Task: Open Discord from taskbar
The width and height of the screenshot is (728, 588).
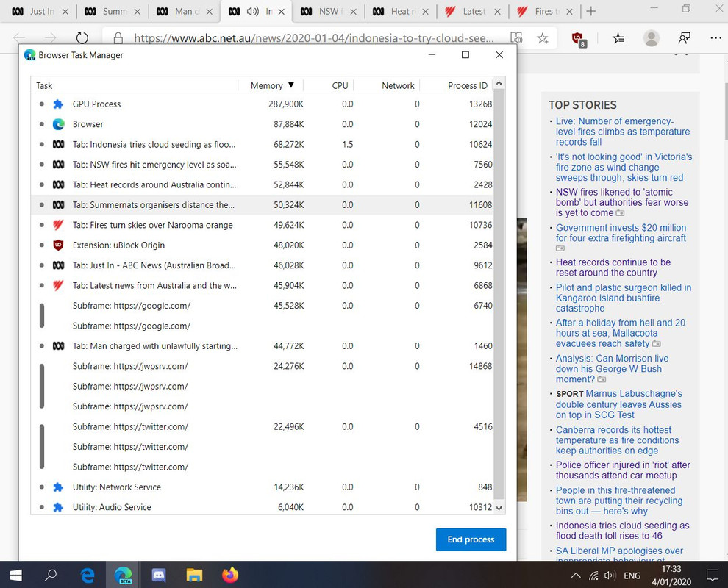Action: pyautogui.click(x=159, y=576)
